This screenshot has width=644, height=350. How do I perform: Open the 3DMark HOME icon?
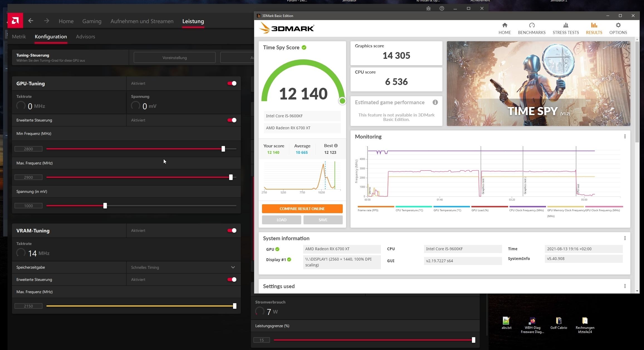505,25
